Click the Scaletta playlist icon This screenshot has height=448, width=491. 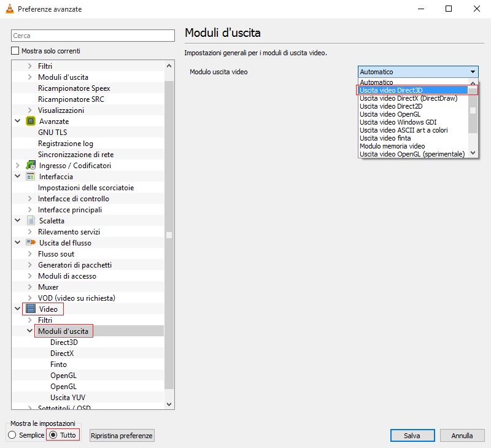[x=31, y=221]
